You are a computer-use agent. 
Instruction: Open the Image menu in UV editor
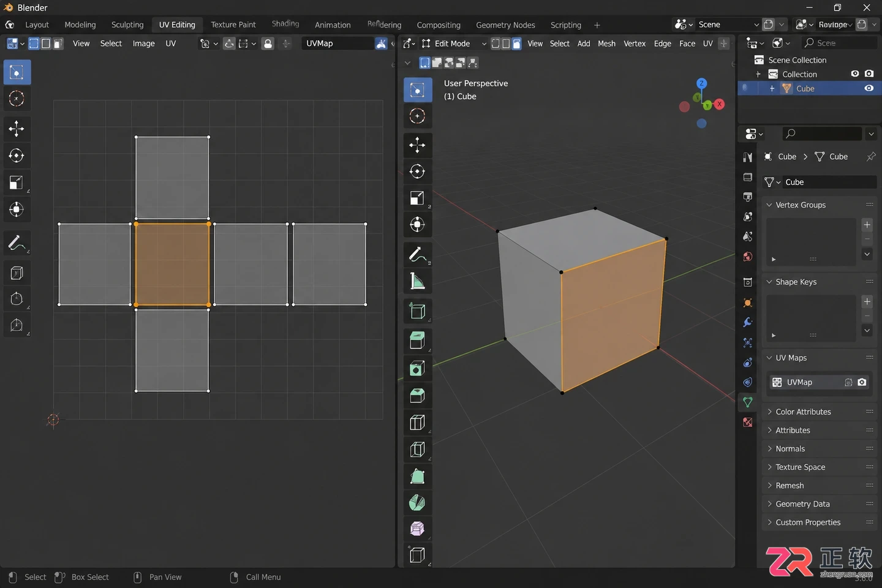pyautogui.click(x=144, y=43)
